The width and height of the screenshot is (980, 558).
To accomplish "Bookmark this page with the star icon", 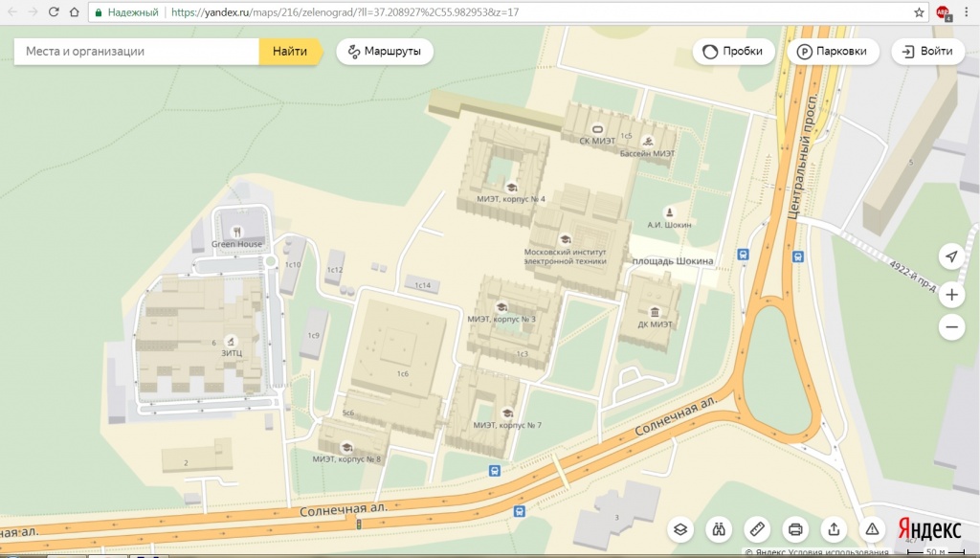I will [919, 12].
